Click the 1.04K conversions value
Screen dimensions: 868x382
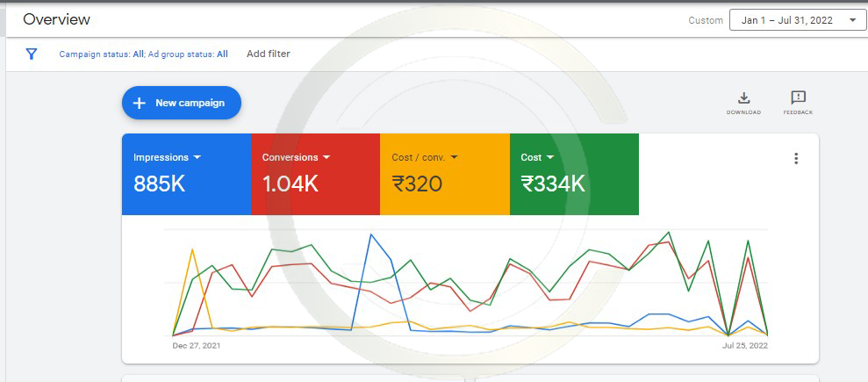point(291,184)
